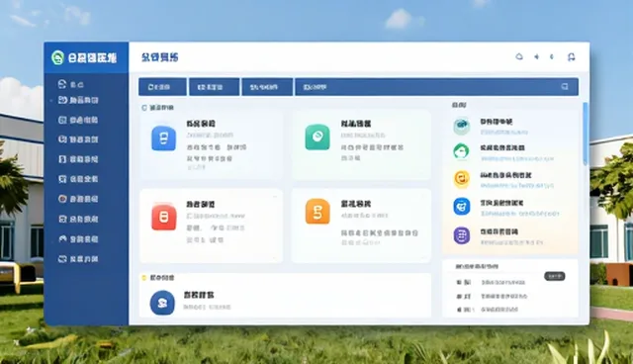Image resolution: width=633 pixels, height=364 pixels.
Task: Open the card with the blue square icon
Action: pos(211,144)
